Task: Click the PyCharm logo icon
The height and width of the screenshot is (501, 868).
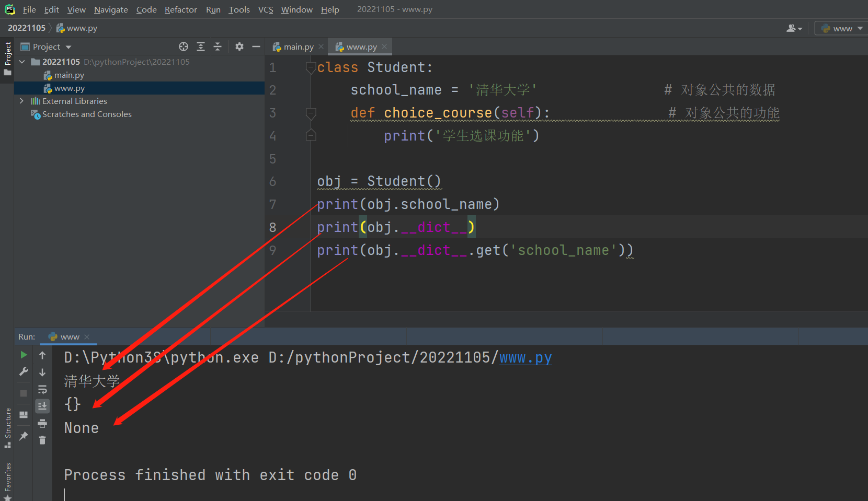Action: [10, 9]
